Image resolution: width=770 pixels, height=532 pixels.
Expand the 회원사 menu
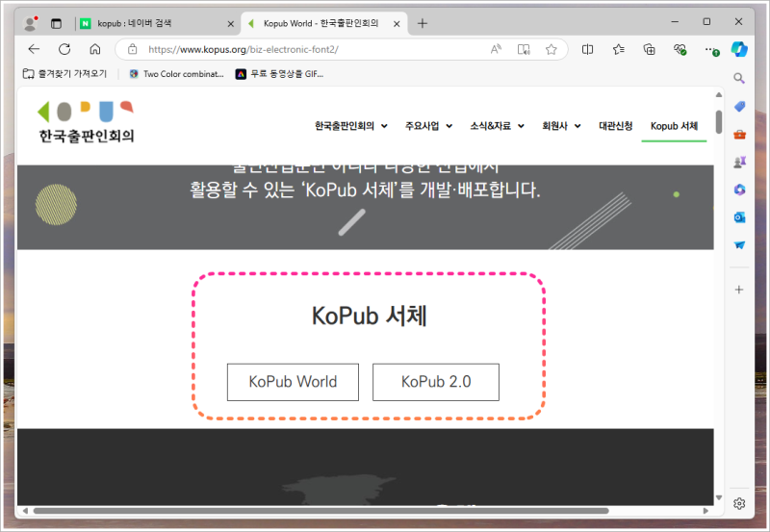tap(561, 126)
